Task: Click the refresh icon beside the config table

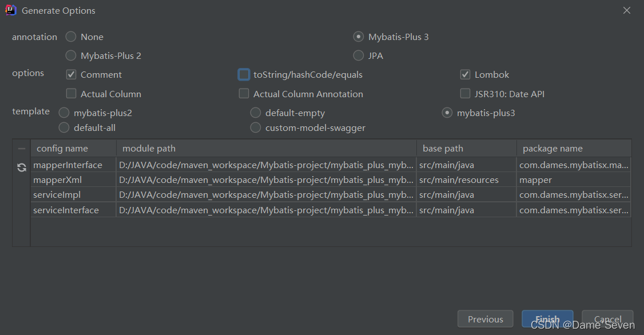Action: (22, 167)
